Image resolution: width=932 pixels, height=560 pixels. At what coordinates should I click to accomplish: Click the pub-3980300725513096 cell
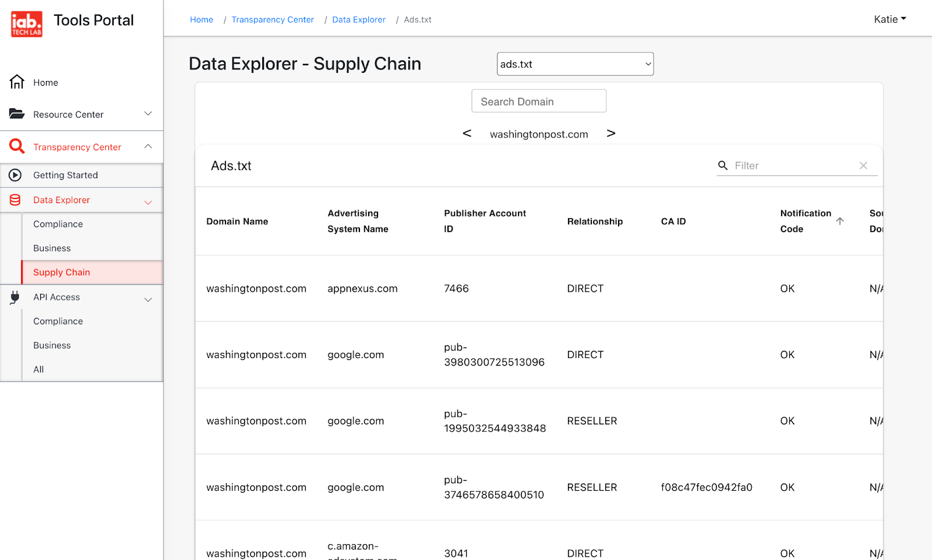pyautogui.click(x=494, y=355)
